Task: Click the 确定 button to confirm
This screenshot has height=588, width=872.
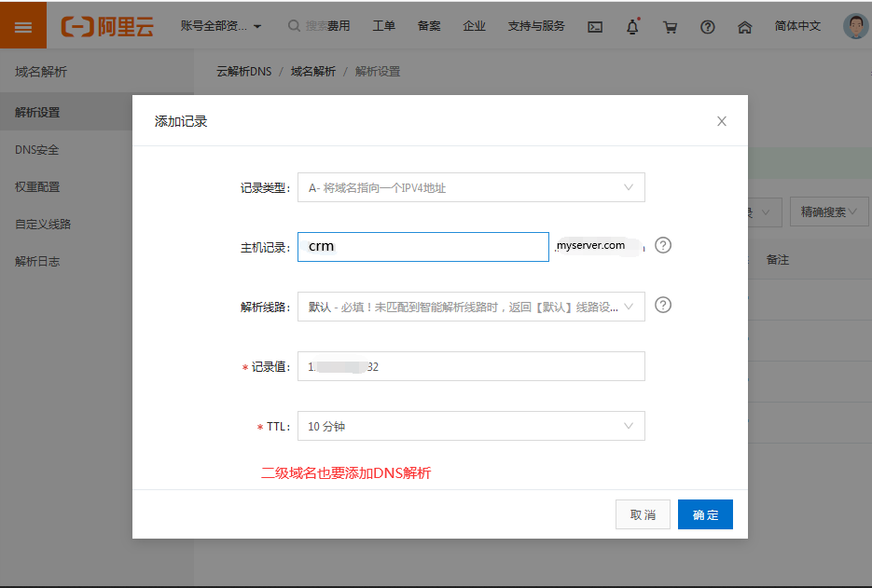Action: point(705,515)
